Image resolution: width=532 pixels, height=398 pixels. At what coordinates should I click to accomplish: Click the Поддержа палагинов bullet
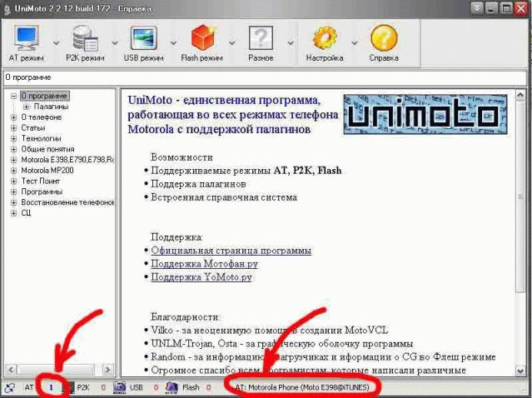point(198,184)
